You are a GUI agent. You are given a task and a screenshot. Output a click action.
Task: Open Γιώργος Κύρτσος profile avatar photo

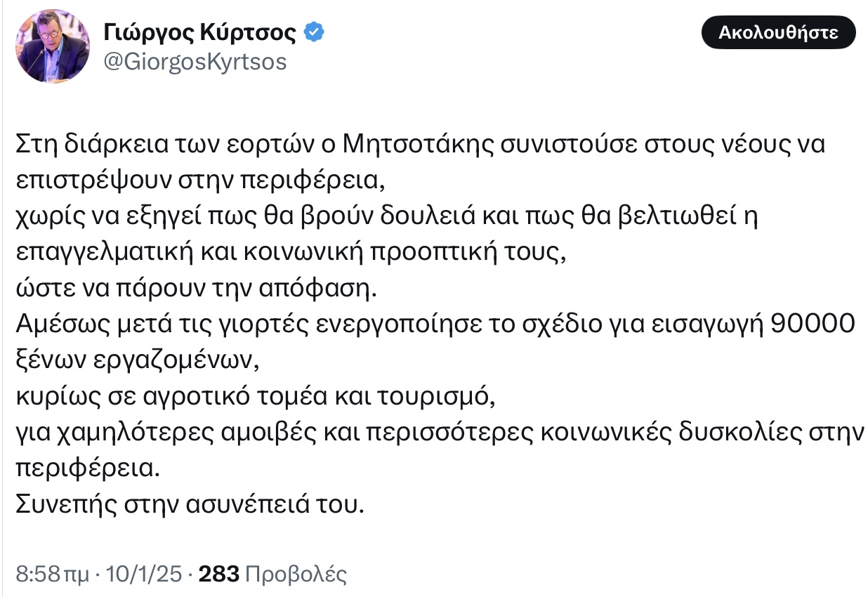tap(53, 46)
